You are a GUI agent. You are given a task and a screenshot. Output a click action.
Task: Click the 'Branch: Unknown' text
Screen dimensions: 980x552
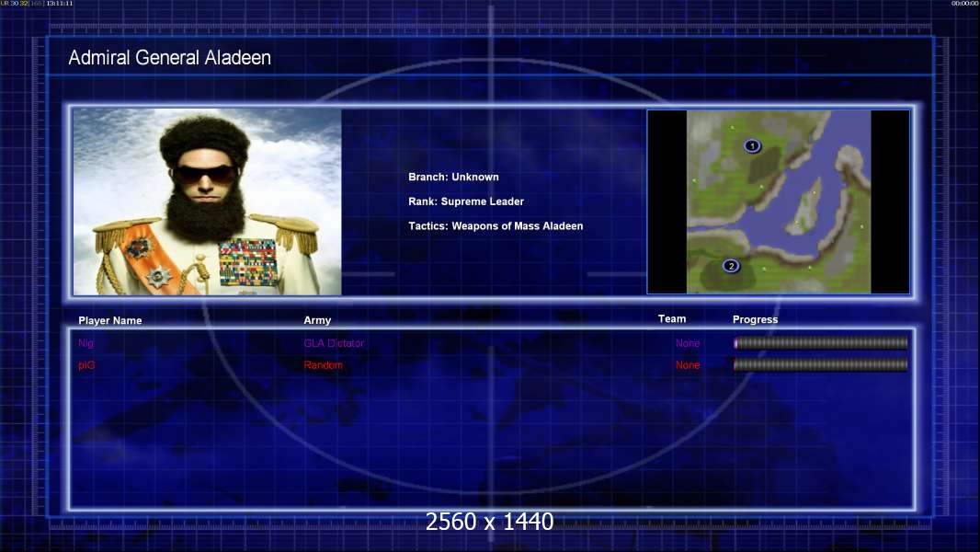tap(454, 177)
